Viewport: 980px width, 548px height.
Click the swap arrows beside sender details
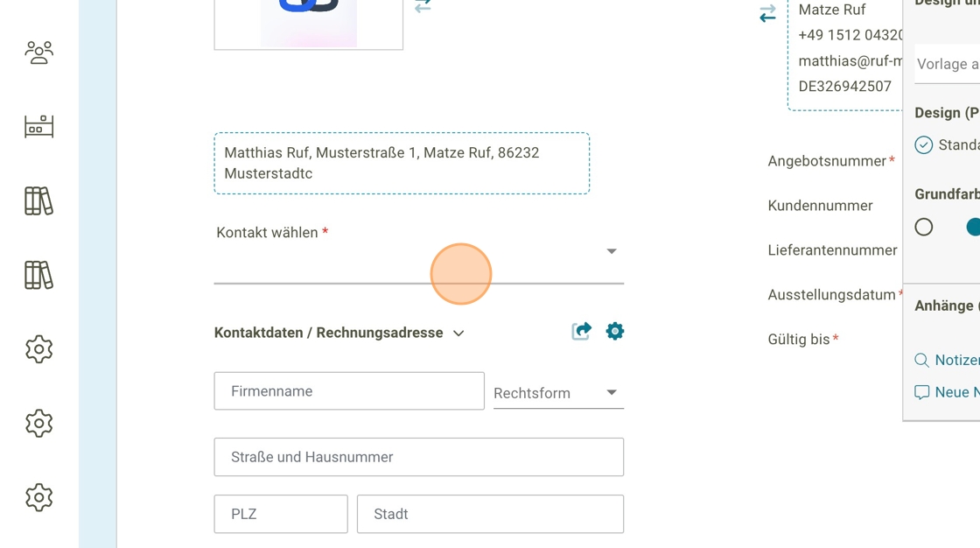(767, 14)
